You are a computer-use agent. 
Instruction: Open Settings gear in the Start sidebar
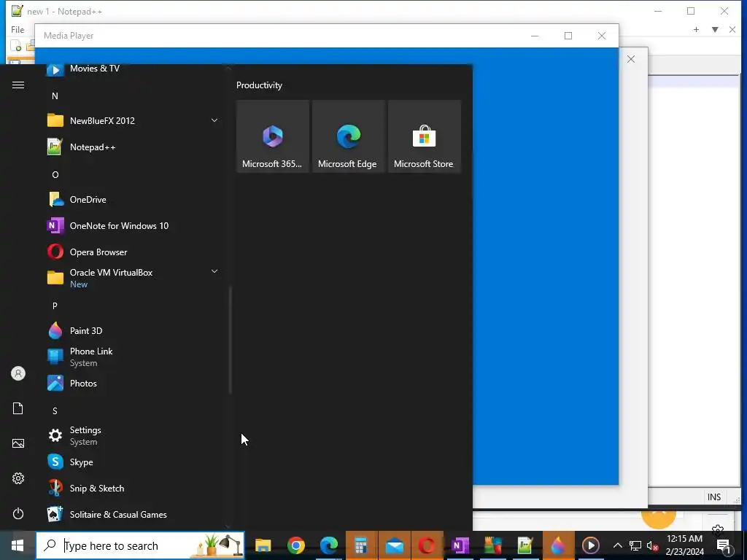(18, 478)
